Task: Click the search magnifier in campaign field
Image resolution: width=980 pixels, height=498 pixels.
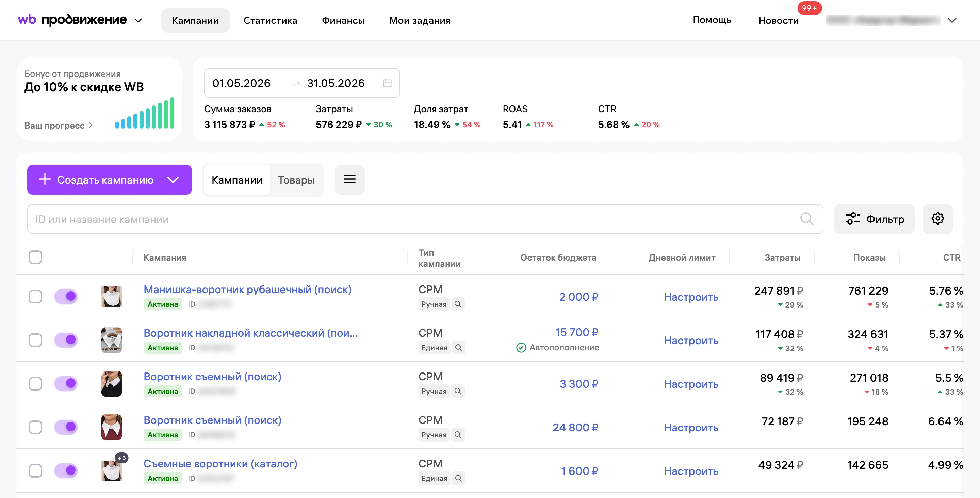Action: [806, 219]
